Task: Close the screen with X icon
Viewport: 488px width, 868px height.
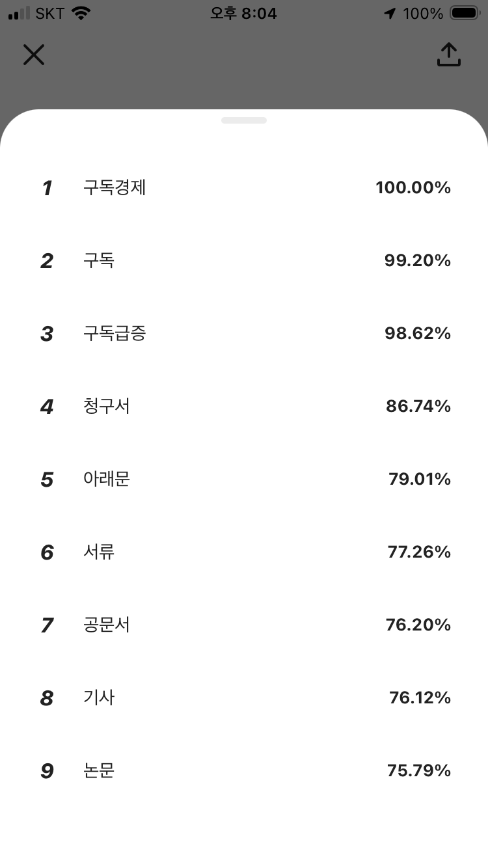Action: tap(34, 55)
